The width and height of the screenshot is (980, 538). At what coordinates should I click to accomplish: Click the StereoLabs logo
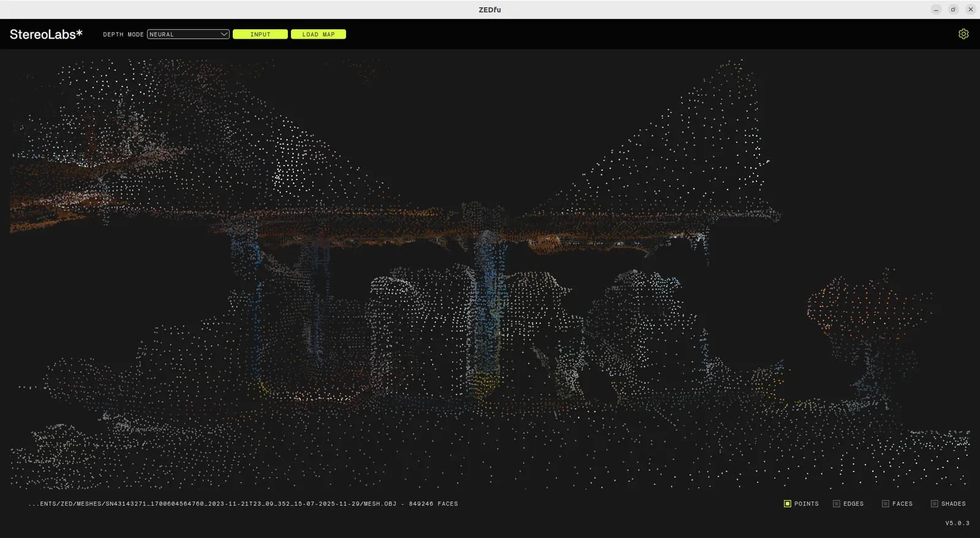(46, 34)
